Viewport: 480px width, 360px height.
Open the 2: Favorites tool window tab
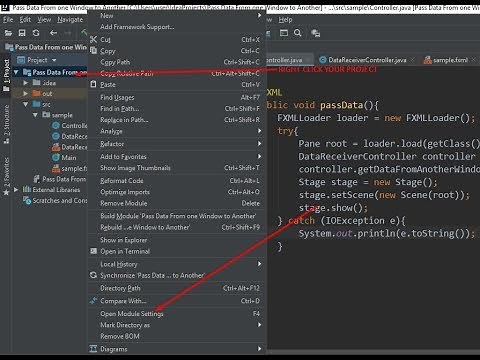tap(6, 176)
